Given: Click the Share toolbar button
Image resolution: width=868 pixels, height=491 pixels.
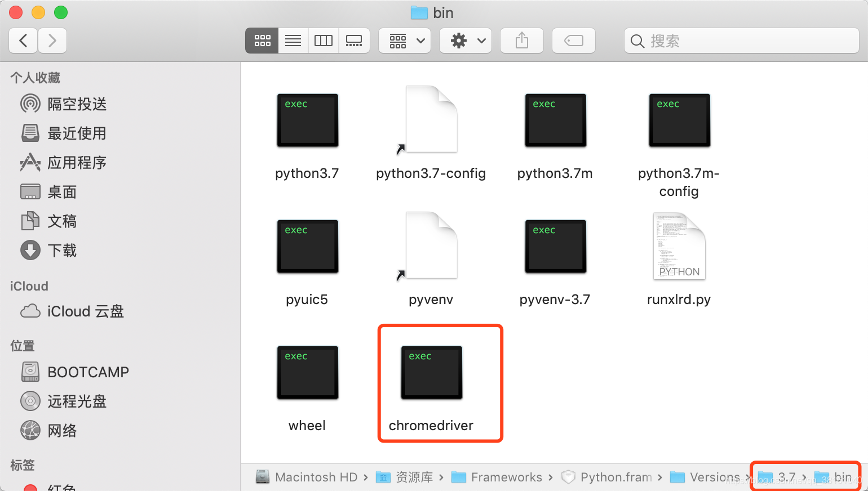Looking at the screenshot, I should click(x=522, y=41).
